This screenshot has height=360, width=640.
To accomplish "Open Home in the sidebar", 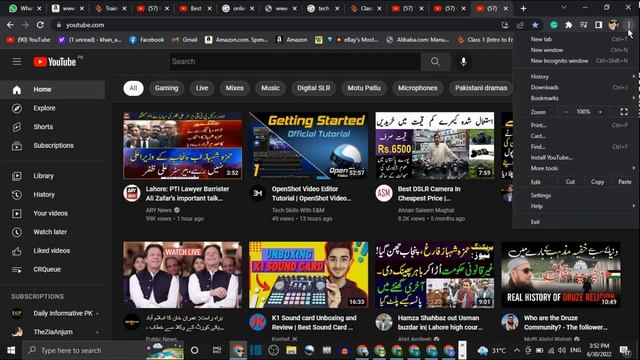I will pyautogui.click(x=53, y=89).
